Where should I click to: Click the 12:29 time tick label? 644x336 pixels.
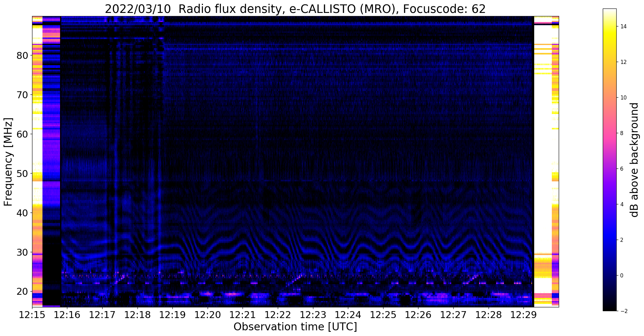[x=524, y=315]
